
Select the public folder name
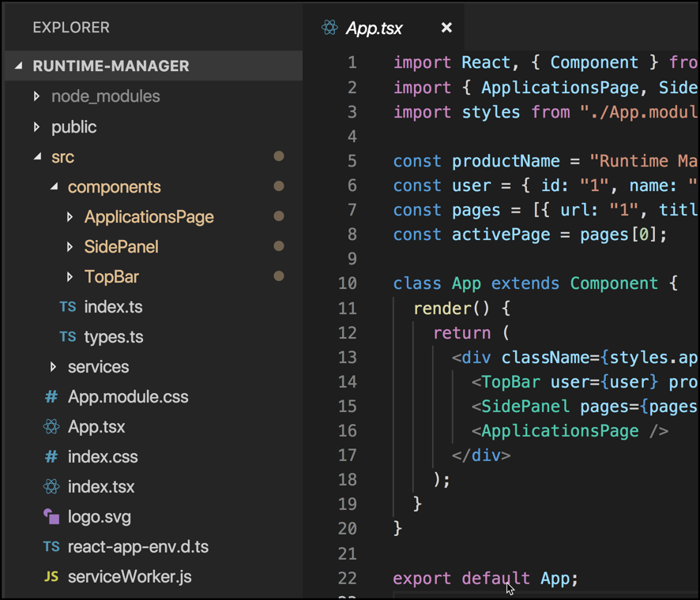pyautogui.click(x=74, y=127)
